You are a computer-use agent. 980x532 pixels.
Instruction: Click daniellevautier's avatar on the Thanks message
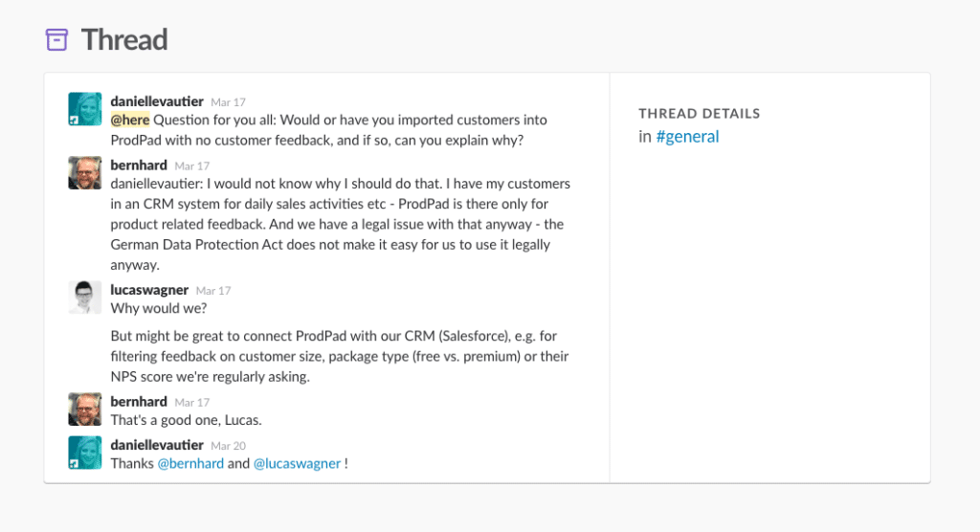pos(85,453)
